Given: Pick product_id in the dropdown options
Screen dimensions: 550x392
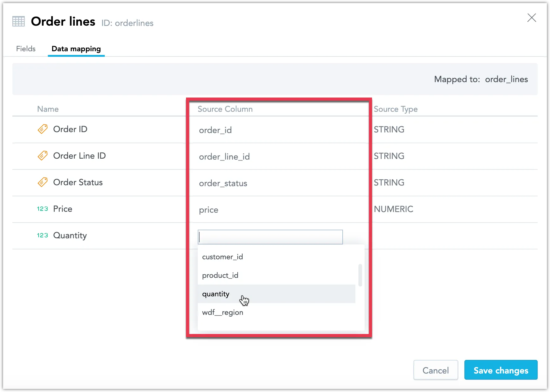Looking at the screenshot, I should (x=220, y=275).
